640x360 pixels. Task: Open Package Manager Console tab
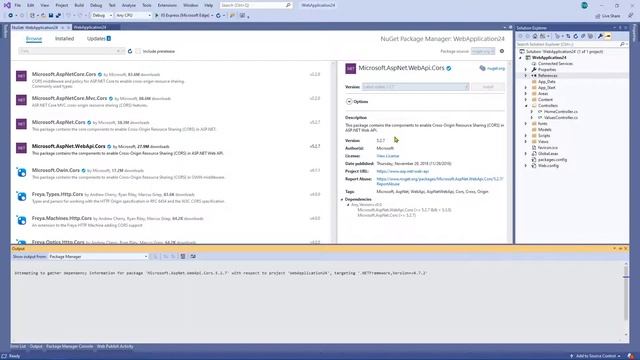tap(70, 347)
